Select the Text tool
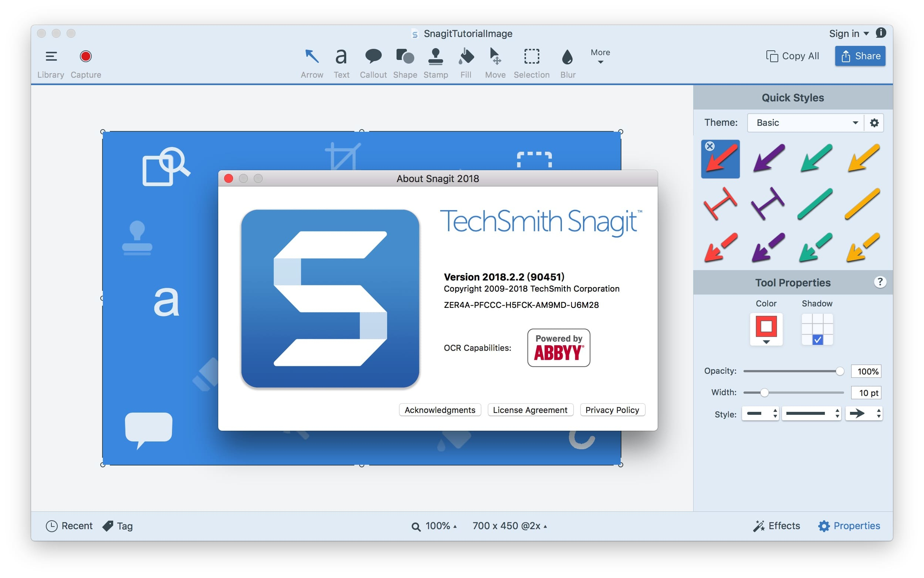Viewport: 924px width, 578px height. [341, 63]
